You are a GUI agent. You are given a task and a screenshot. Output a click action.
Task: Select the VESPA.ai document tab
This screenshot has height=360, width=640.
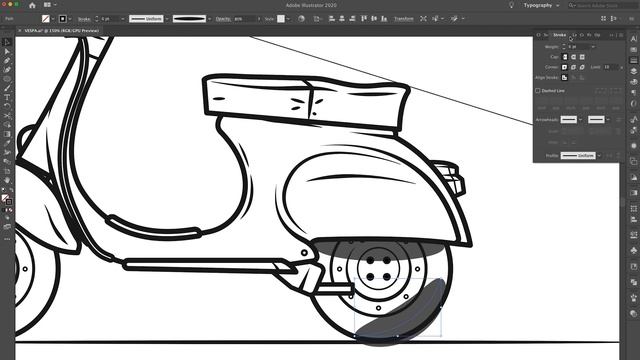[61, 30]
